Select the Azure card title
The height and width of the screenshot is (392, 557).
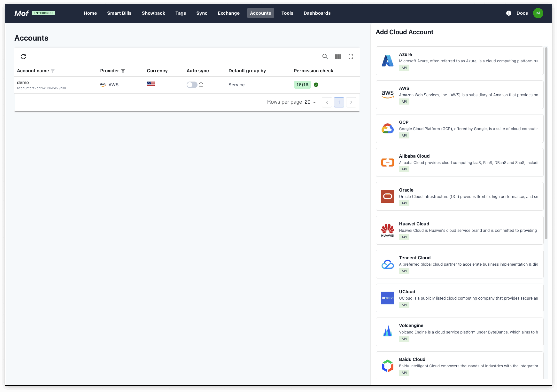click(405, 54)
